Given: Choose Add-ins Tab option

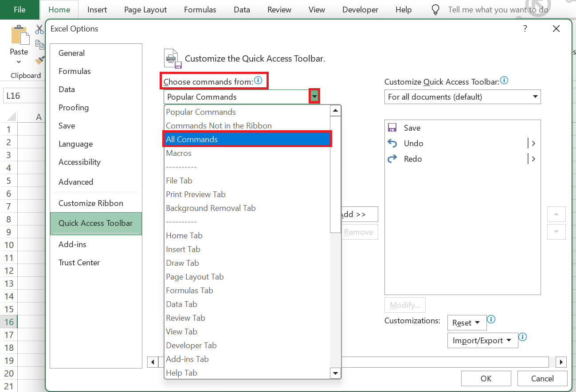Looking at the screenshot, I should point(247,359).
